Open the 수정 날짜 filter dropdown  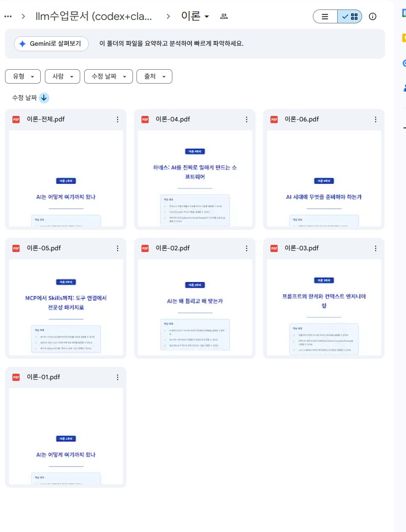[x=109, y=76]
